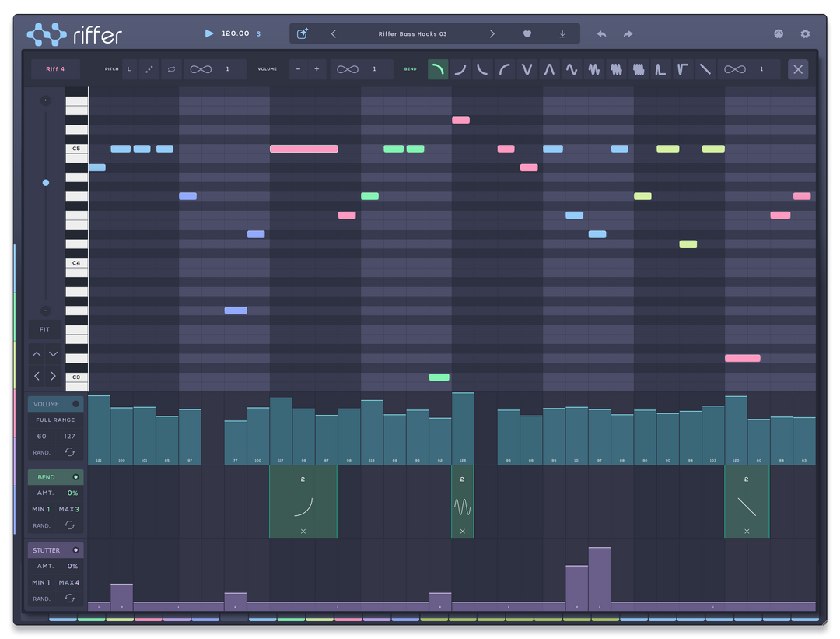840x639 pixels.
Task: Download the preset with the download arrow
Action: 562,33
